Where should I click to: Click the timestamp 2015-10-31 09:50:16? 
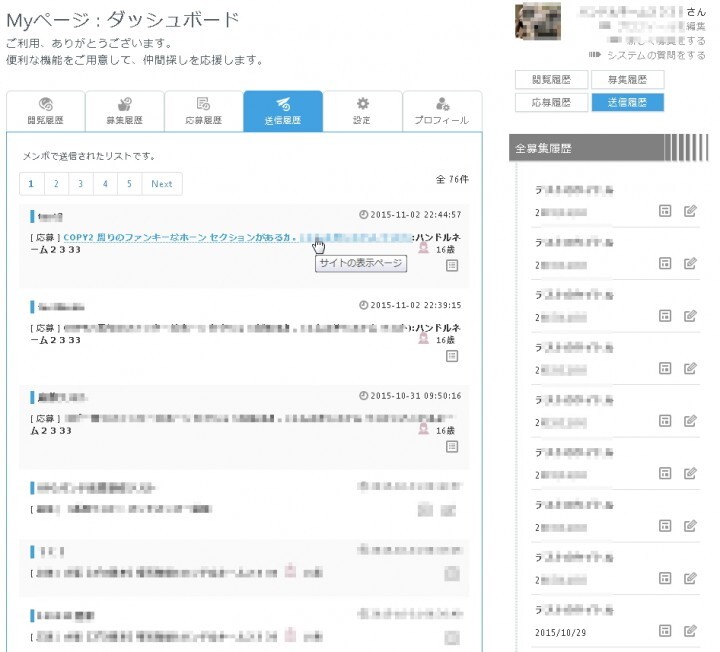(x=416, y=395)
